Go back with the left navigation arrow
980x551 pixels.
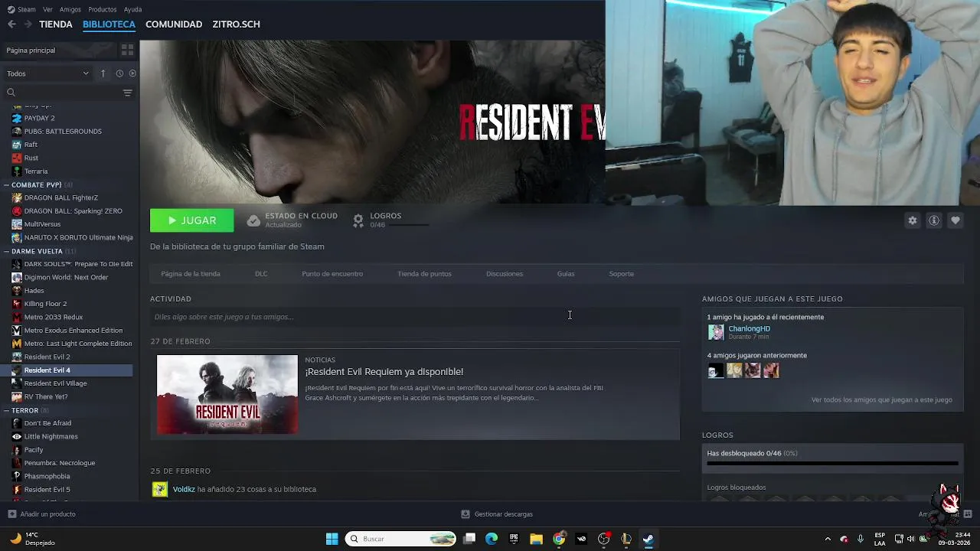pyautogui.click(x=11, y=24)
